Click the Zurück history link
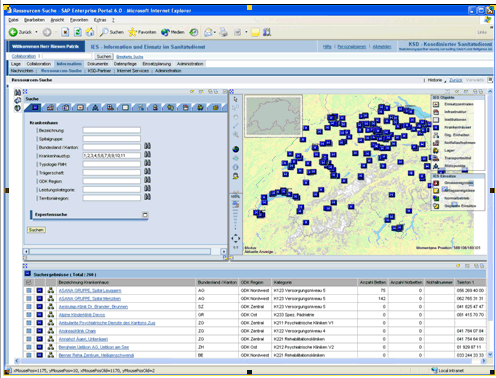The width and height of the screenshot is (496, 378). tap(456, 80)
